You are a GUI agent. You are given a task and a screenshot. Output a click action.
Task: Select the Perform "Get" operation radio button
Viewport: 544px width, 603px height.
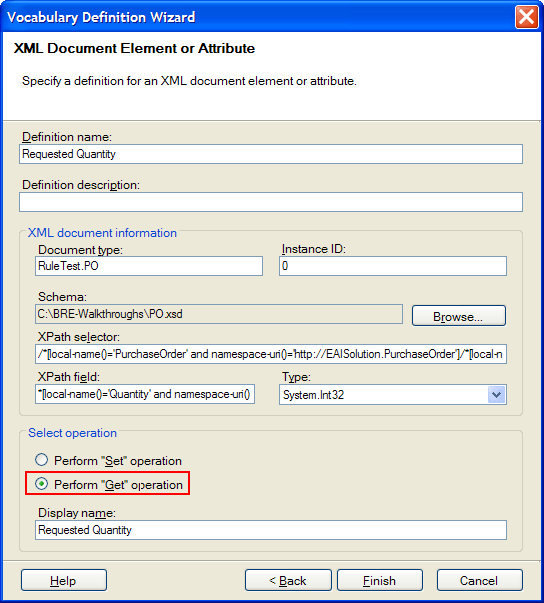click(x=42, y=484)
